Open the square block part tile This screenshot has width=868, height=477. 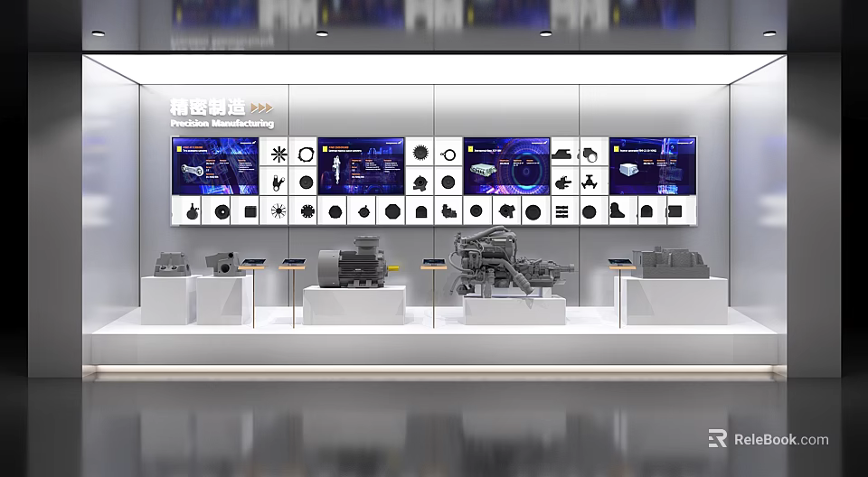(x=245, y=210)
